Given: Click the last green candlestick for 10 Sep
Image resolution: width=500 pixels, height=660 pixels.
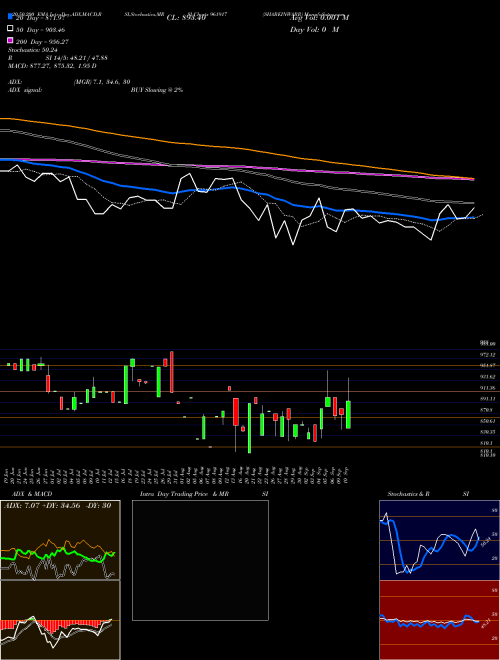Looking at the screenshot, I should coord(348,415).
